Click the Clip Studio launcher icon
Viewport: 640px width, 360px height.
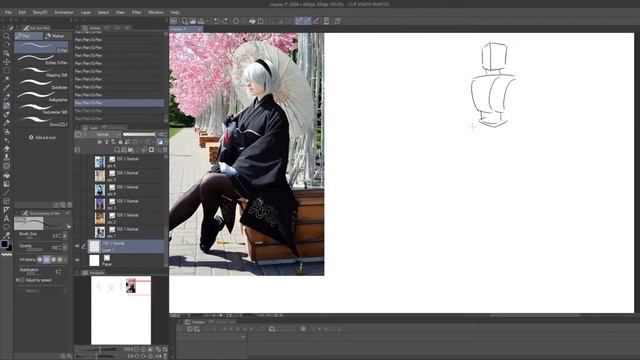coord(173,21)
